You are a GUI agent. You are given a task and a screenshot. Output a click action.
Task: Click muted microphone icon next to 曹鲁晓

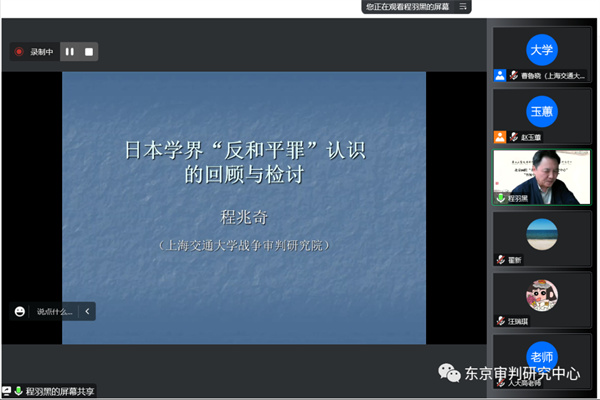point(513,75)
